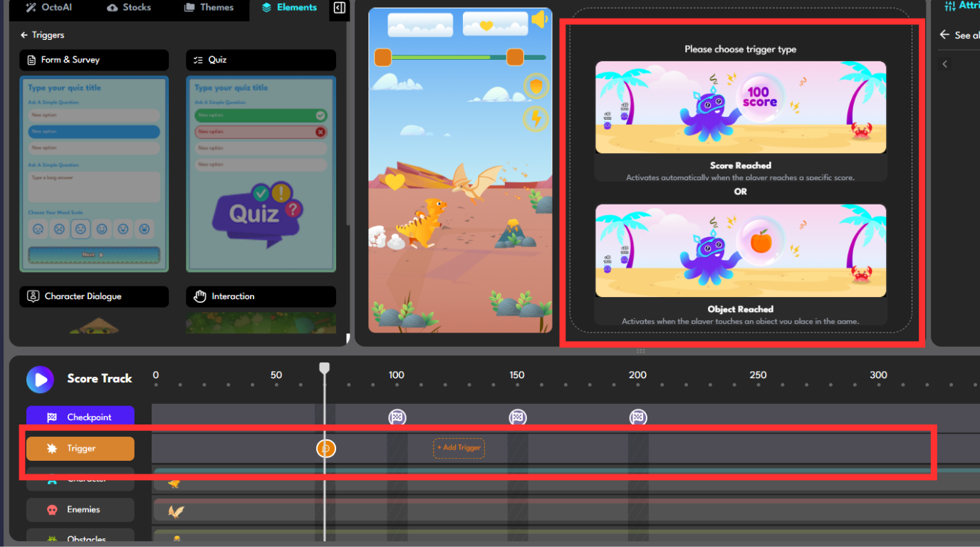This screenshot has height=547, width=980.
Task: Select the Enemies track button
Action: click(x=80, y=509)
